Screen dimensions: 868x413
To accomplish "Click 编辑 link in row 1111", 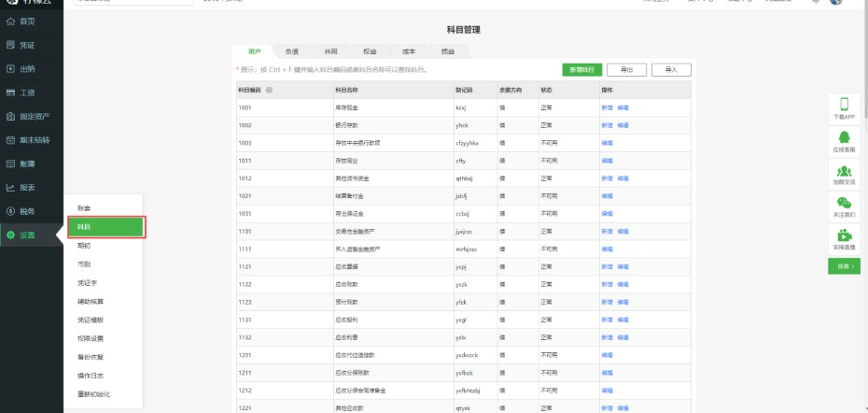I will pos(607,249).
